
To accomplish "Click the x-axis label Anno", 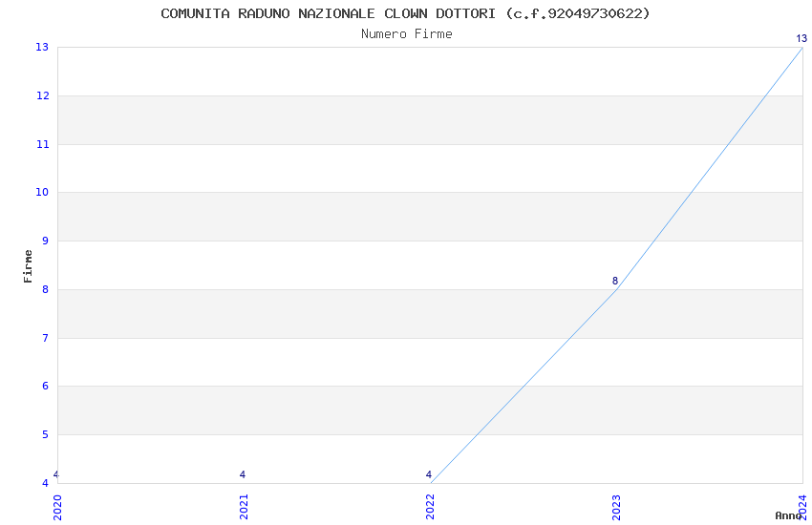I will click(788, 515).
